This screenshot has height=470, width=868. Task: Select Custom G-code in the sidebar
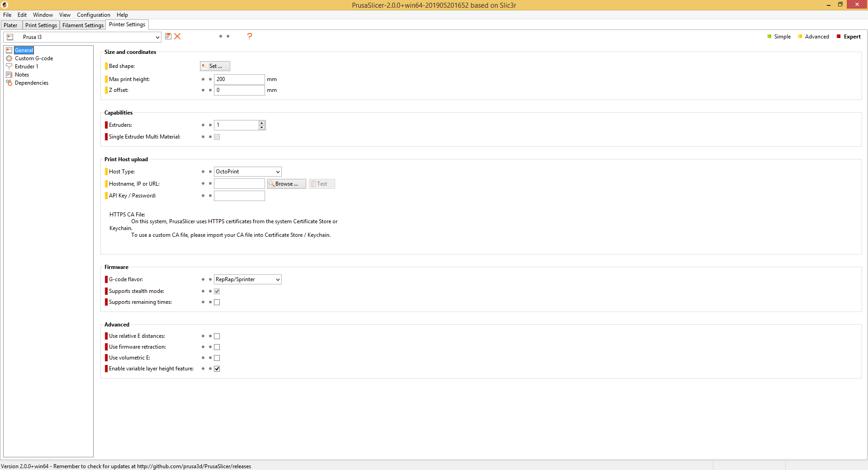(x=34, y=58)
